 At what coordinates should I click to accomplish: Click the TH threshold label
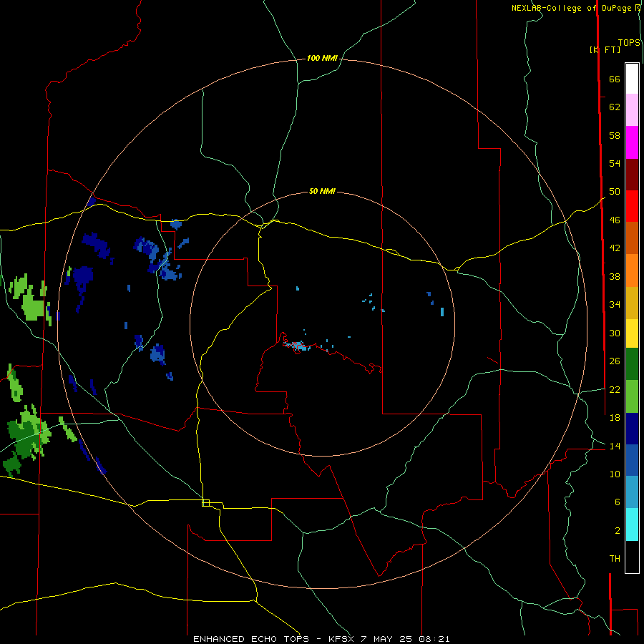tap(615, 559)
